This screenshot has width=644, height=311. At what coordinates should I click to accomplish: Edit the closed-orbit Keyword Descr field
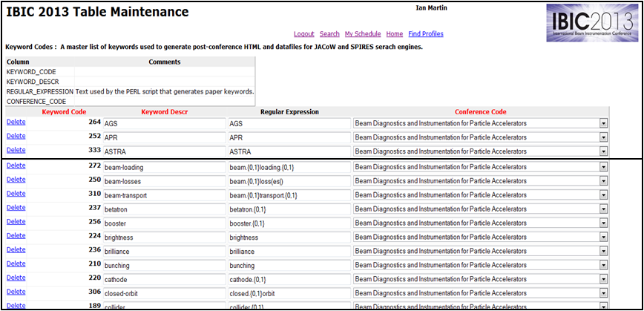pyautogui.click(x=164, y=293)
